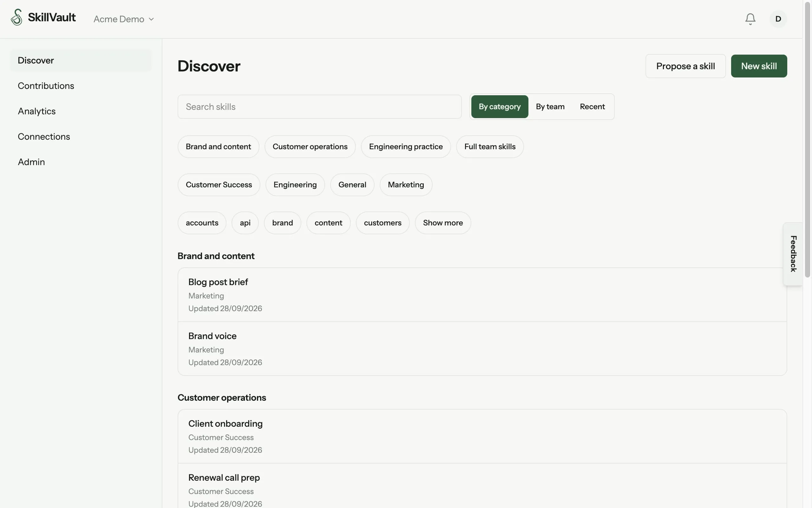Open Contributions in the sidebar
The height and width of the screenshot is (508, 812).
coord(81,86)
